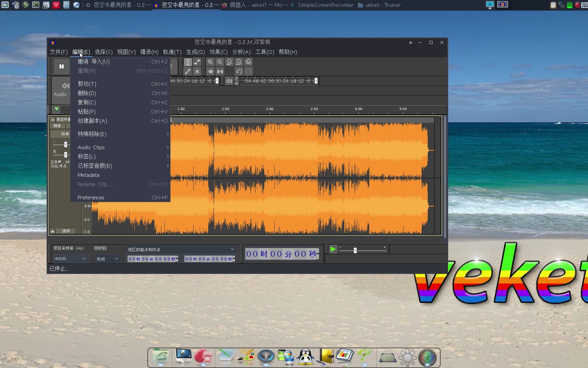Choose Duplicate (创建副本) from Edit menu
The image size is (588, 368).
click(120, 121)
